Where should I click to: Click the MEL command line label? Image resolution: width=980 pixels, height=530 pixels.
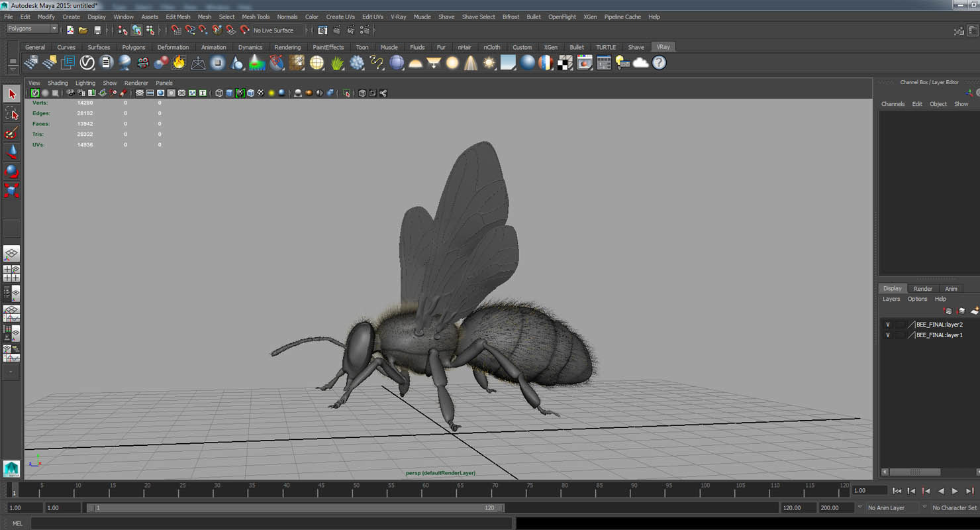(17, 523)
